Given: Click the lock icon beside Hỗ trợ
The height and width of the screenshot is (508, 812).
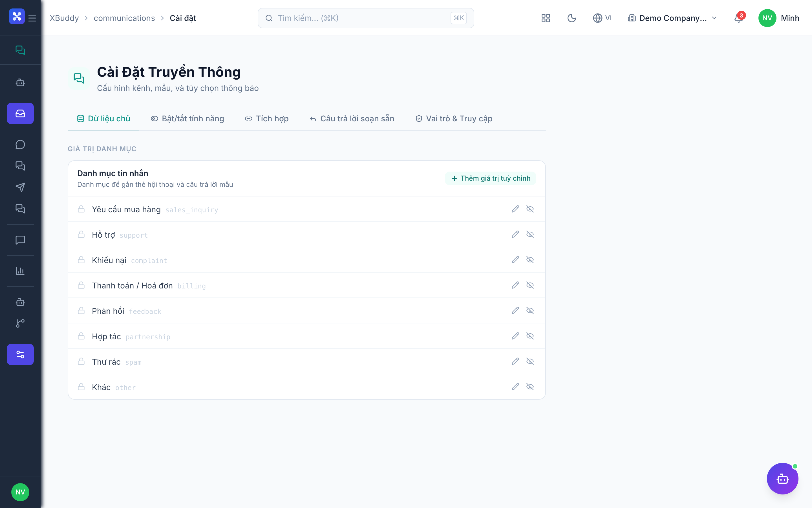Looking at the screenshot, I should pyautogui.click(x=81, y=234).
